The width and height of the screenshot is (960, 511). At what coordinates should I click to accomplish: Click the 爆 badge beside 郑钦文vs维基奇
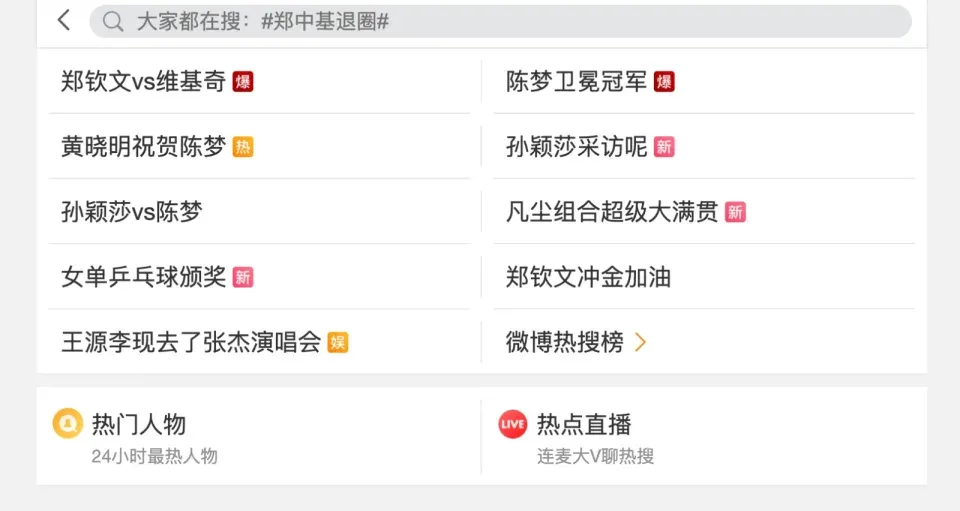point(243,82)
